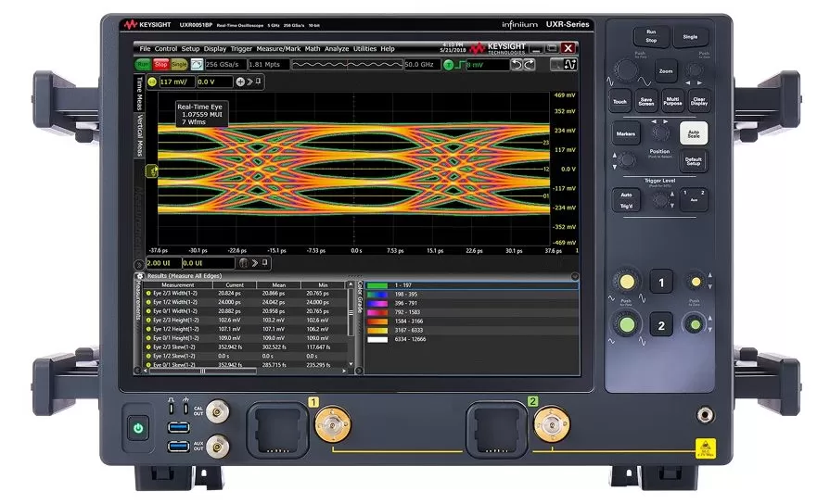
Task: Open the Measure/Mark menu
Action: 278,49
